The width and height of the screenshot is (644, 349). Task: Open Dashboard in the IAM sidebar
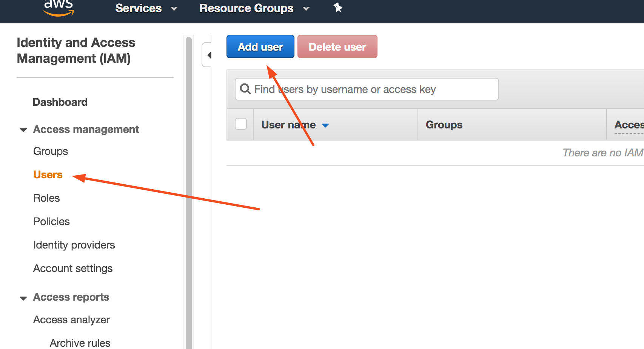[x=60, y=102]
